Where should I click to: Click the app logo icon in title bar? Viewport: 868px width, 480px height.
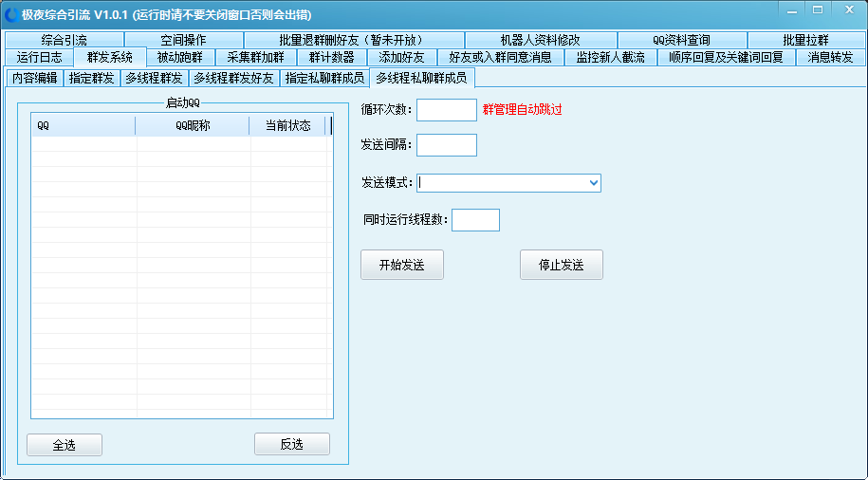tap(11, 15)
